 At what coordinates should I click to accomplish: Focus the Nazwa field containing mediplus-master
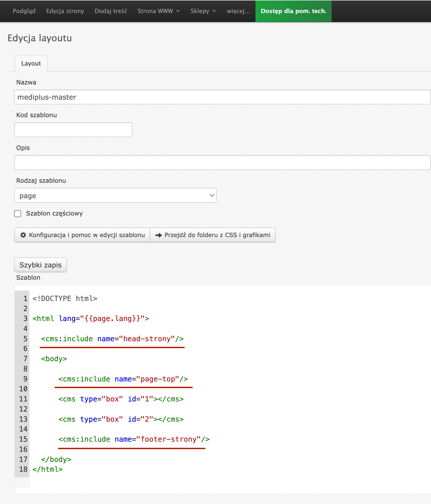point(222,97)
